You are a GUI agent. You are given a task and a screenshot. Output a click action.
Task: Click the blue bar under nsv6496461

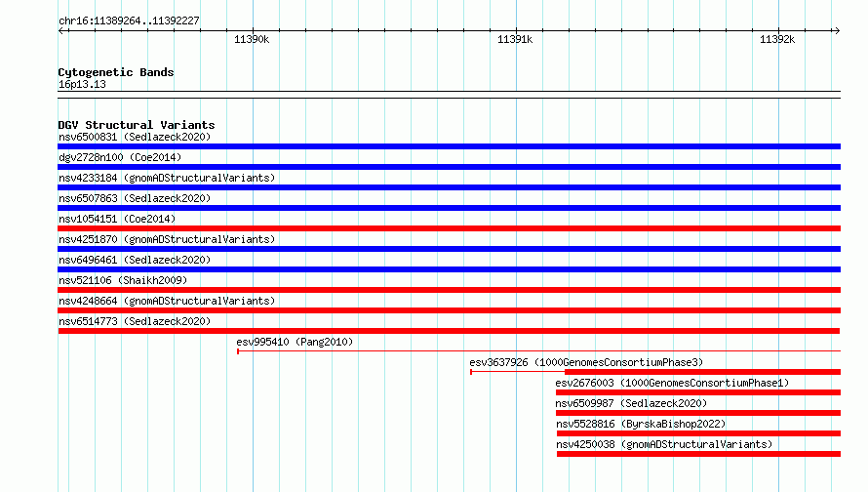[x=449, y=269]
